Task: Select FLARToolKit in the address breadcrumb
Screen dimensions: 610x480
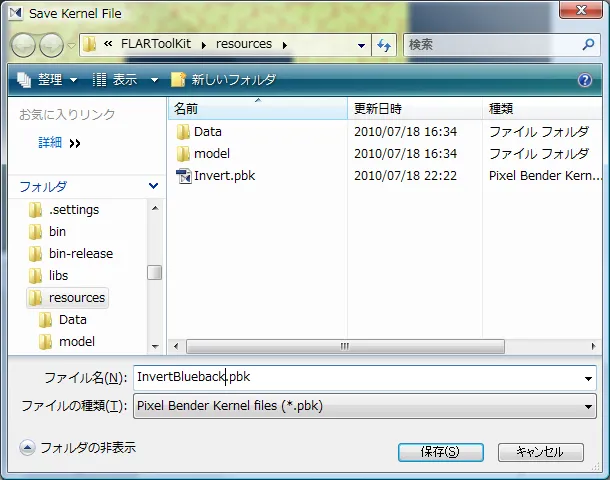Action: click(x=156, y=44)
